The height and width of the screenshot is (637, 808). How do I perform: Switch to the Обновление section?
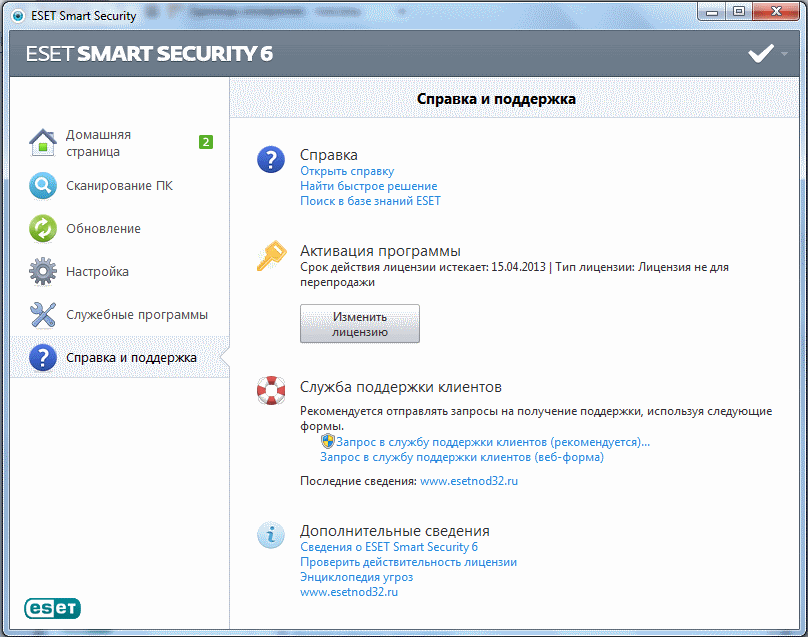[103, 228]
